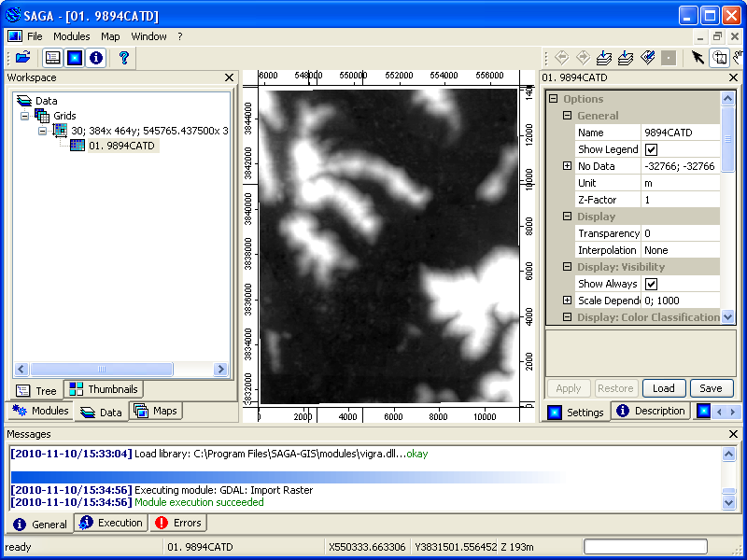This screenshot has height=560, width=747.
Task: Select the Zoom magnifier tool
Action: pyautogui.click(x=719, y=58)
